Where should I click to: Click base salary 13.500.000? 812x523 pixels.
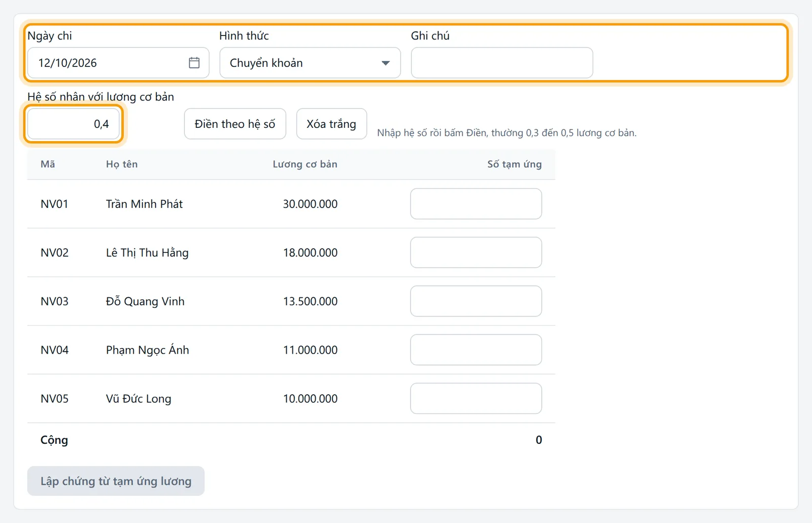(x=310, y=301)
